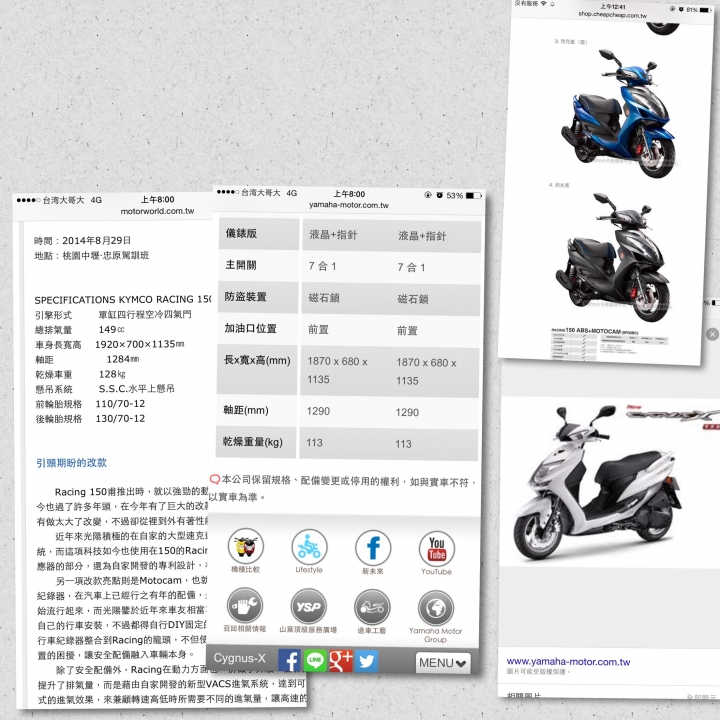Open the 引頸期盼的改款 heading link

click(x=71, y=463)
